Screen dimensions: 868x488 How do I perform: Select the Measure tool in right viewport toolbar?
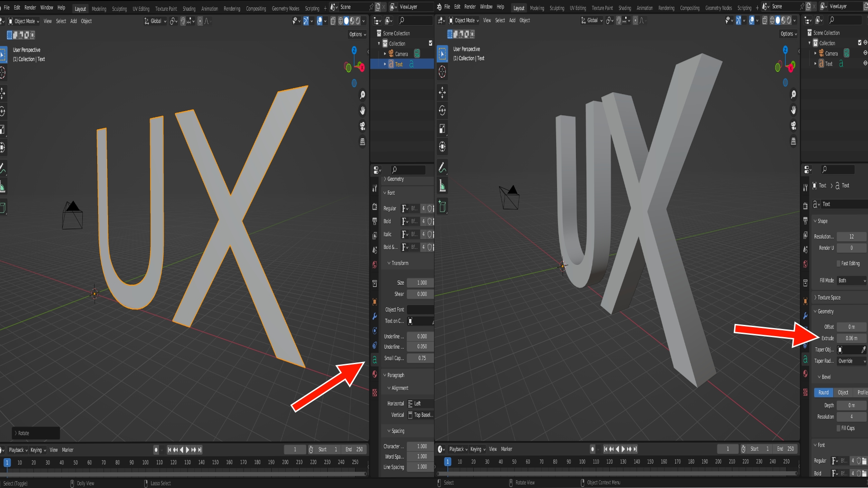tap(443, 186)
